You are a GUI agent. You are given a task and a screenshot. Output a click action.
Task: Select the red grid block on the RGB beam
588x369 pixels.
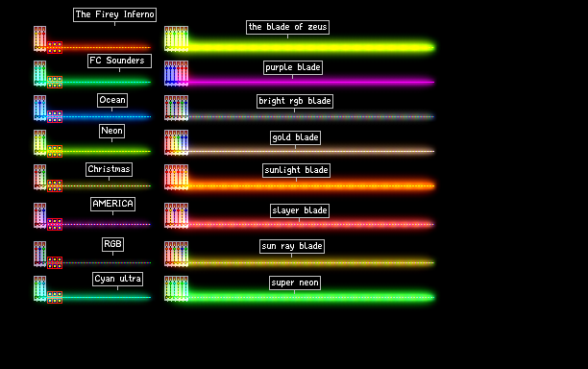tap(55, 263)
